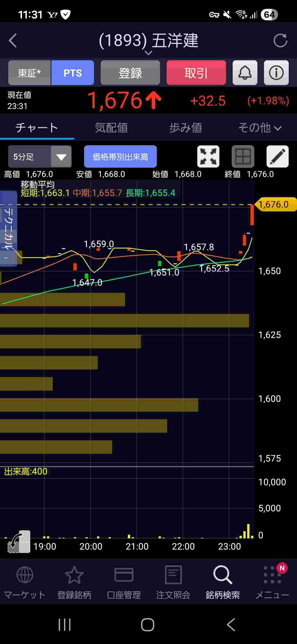Open the テクニカル side panel
Image resolution: width=297 pixels, height=644 pixels.
pyautogui.click(x=8, y=228)
